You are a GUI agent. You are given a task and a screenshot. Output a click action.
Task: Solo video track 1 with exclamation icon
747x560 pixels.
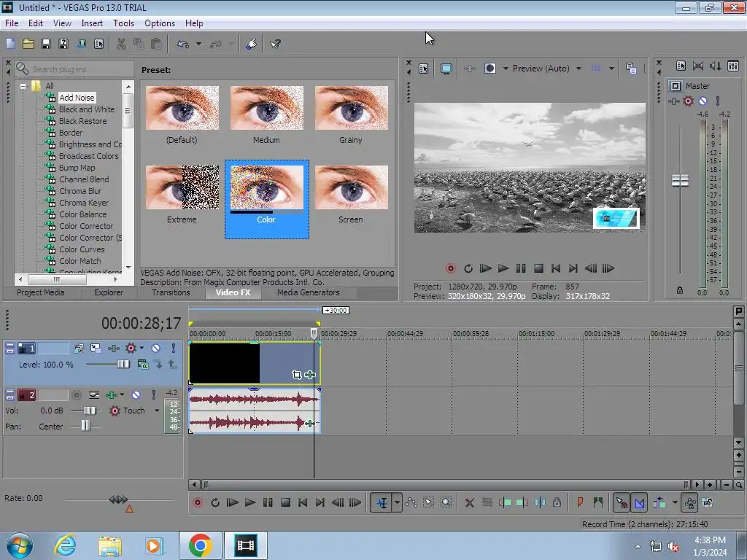tap(174, 349)
